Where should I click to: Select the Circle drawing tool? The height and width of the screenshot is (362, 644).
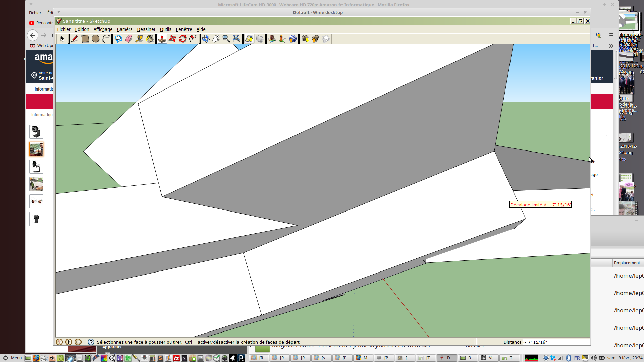[x=96, y=39]
